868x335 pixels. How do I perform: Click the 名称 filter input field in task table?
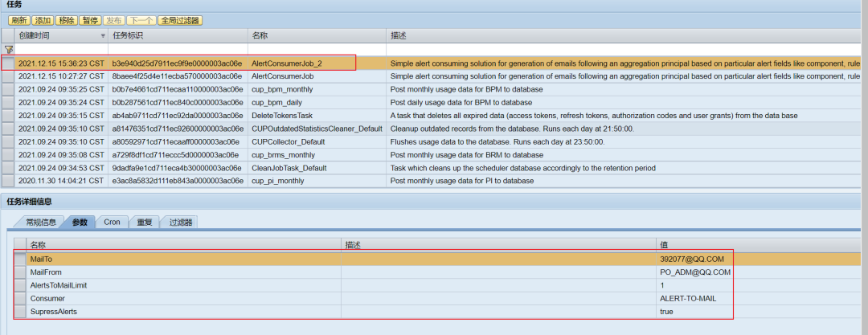click(317, 49)
